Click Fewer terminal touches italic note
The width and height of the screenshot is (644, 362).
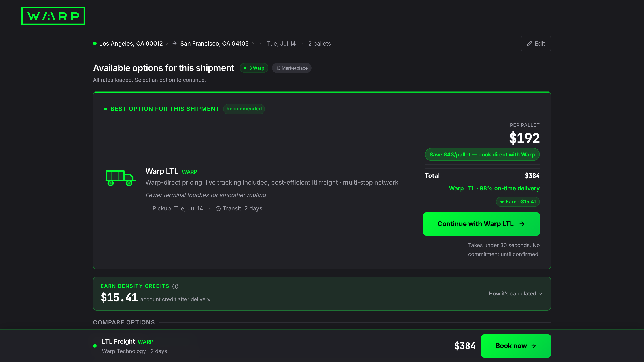[x=206, y=195]
